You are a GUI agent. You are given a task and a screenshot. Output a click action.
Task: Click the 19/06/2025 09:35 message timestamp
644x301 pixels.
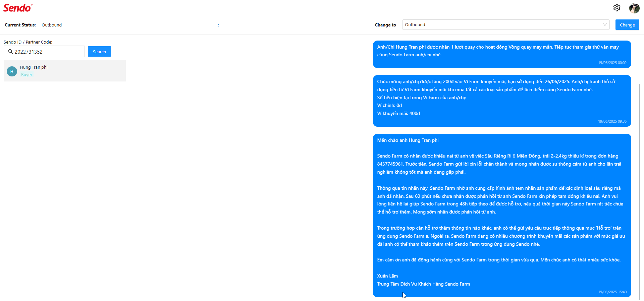612,121
